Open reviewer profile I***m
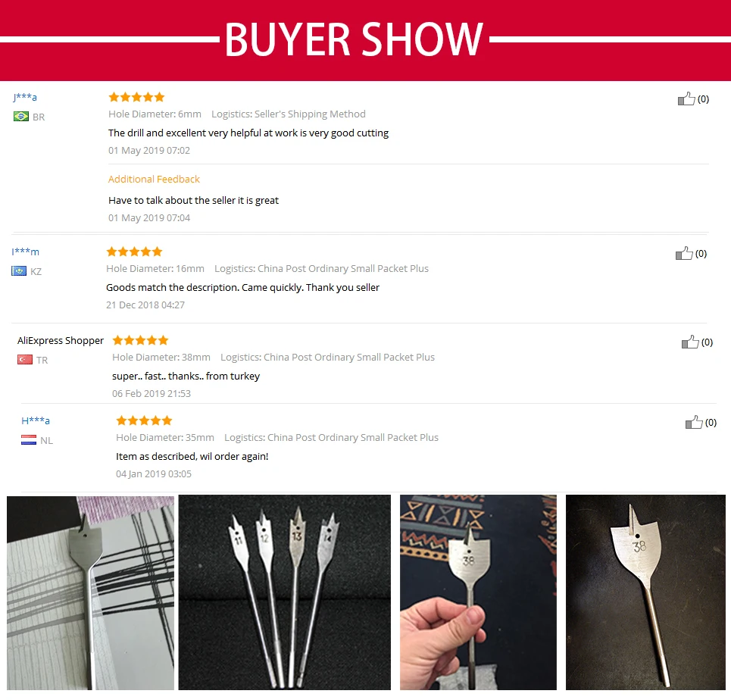The width and height of the screenshot is (731, 700). click(25, 252)
